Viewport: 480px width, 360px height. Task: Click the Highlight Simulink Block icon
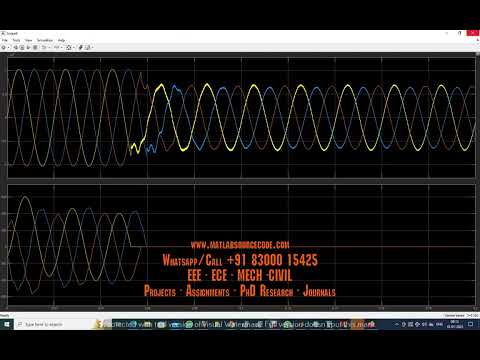(44, 47)
